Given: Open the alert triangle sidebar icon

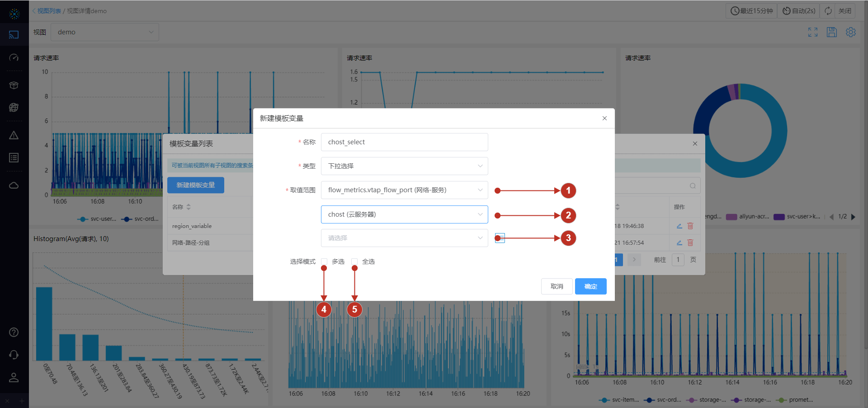Looking at the screenshot, I should (x=14, y=135).
